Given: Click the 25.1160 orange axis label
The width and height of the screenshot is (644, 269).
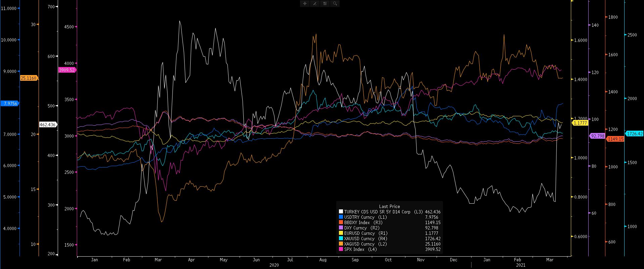Looking at the screenshot, I should point(29,78).
